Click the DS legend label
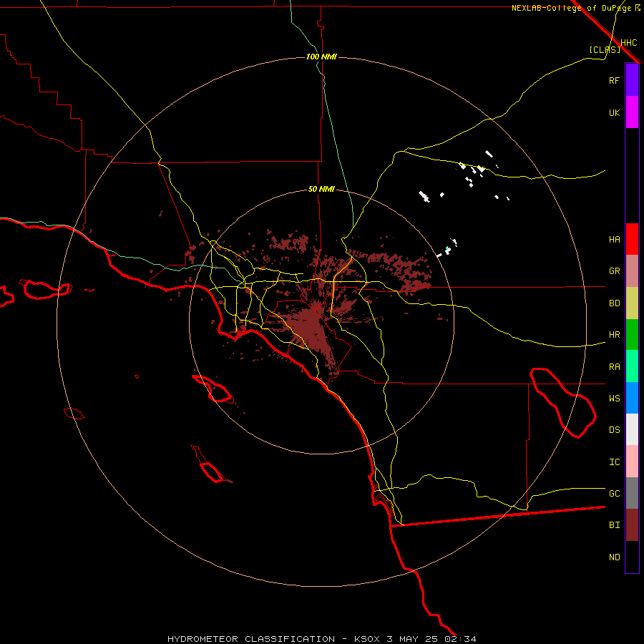This screenshot has width=644, height=644. (614, 430)
